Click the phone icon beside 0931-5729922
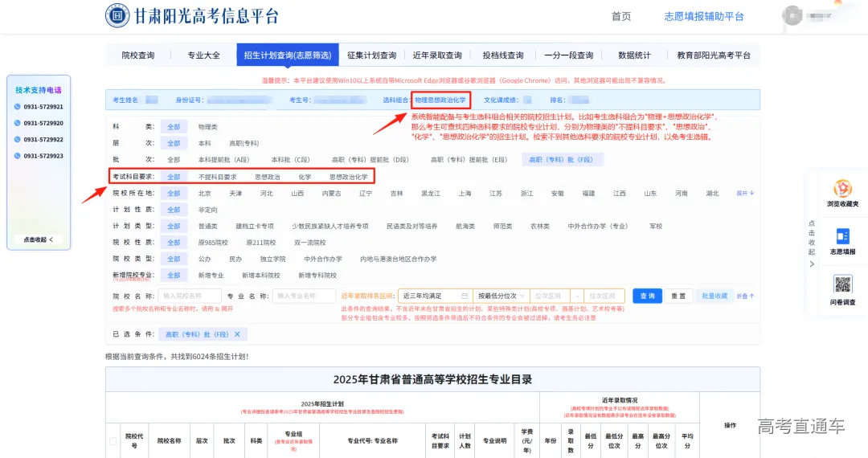Image resolution: width=868 pixels, height=458 pixels. coord(17,139)
